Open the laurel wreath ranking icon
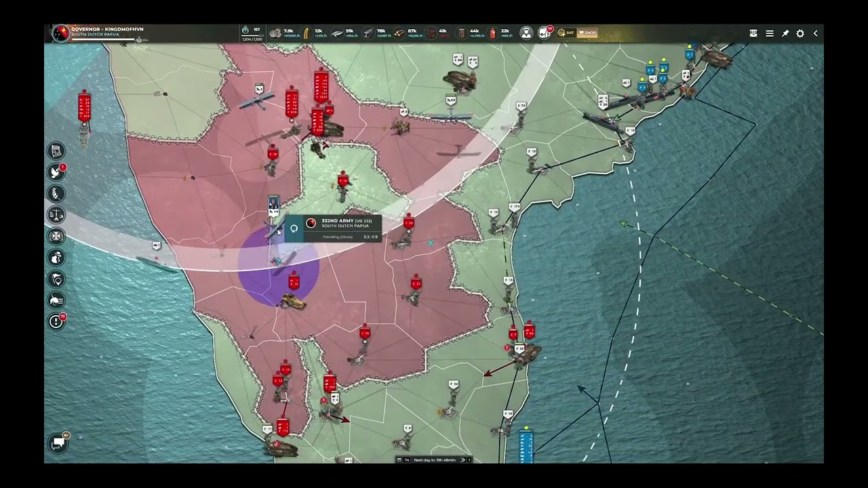 point(56,194)
